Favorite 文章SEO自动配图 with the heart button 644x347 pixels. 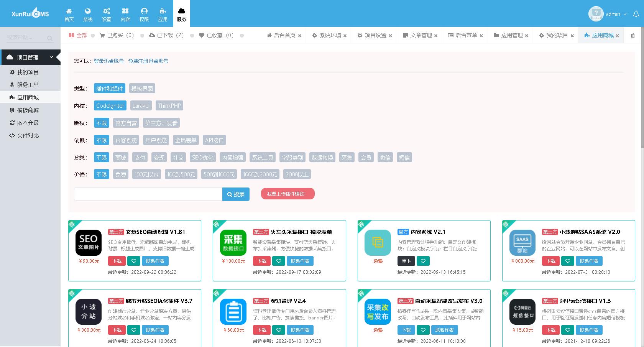coord(133,261)
